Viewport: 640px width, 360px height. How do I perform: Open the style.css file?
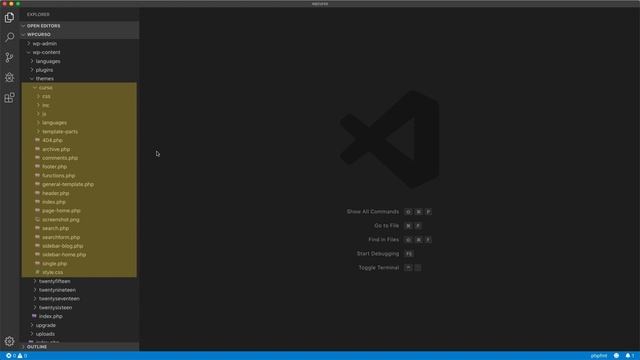[80, 272]
